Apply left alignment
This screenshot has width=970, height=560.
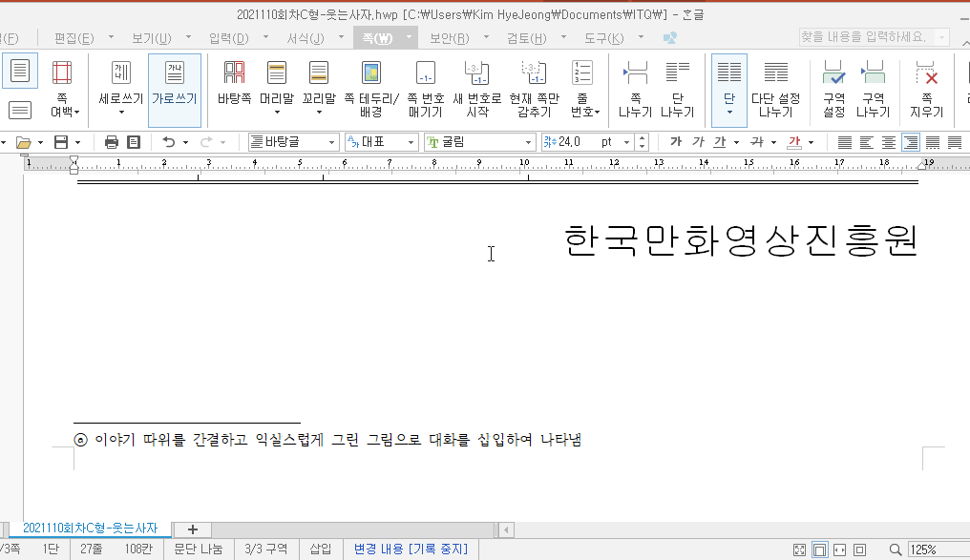(867, 143)
